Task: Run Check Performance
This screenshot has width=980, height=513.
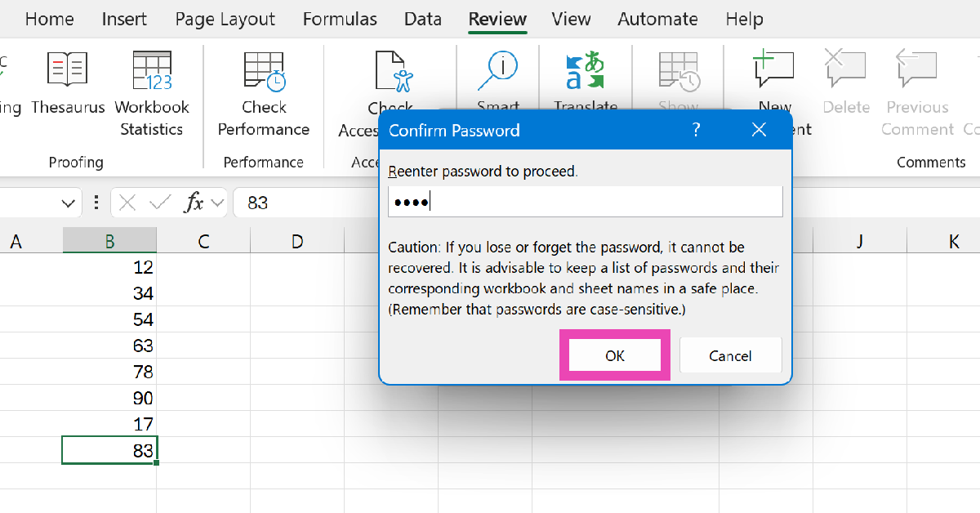Action: tap(264, 74)
